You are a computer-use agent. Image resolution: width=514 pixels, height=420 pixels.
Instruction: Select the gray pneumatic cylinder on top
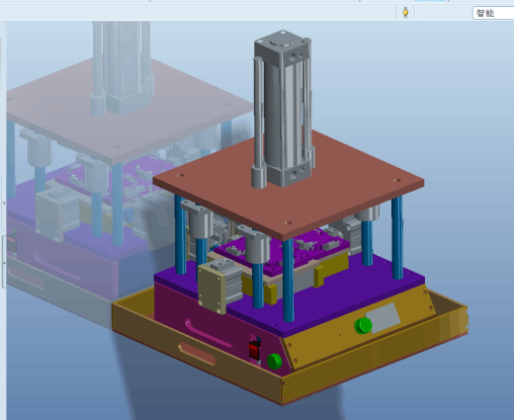point(284,109)
